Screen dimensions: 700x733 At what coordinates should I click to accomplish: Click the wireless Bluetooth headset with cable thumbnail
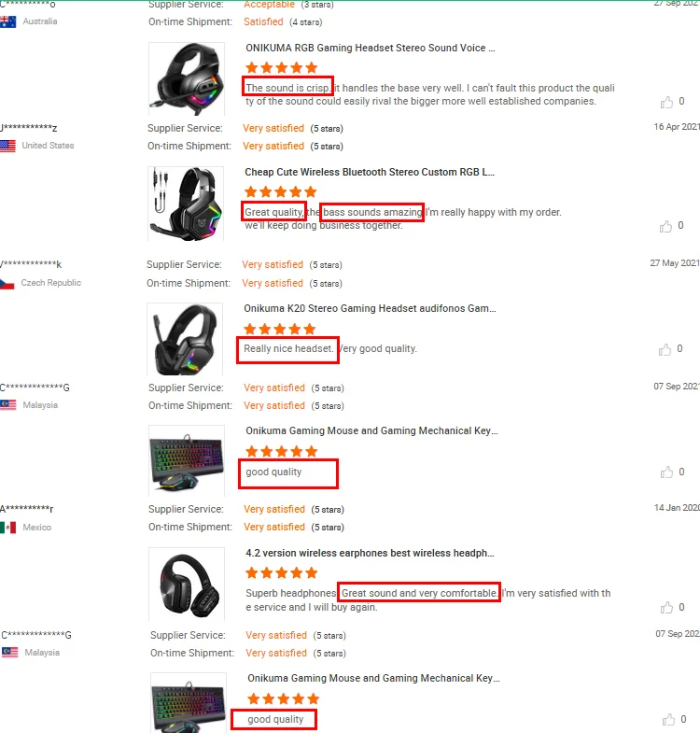pyautogui.click(x=186, y=204)
